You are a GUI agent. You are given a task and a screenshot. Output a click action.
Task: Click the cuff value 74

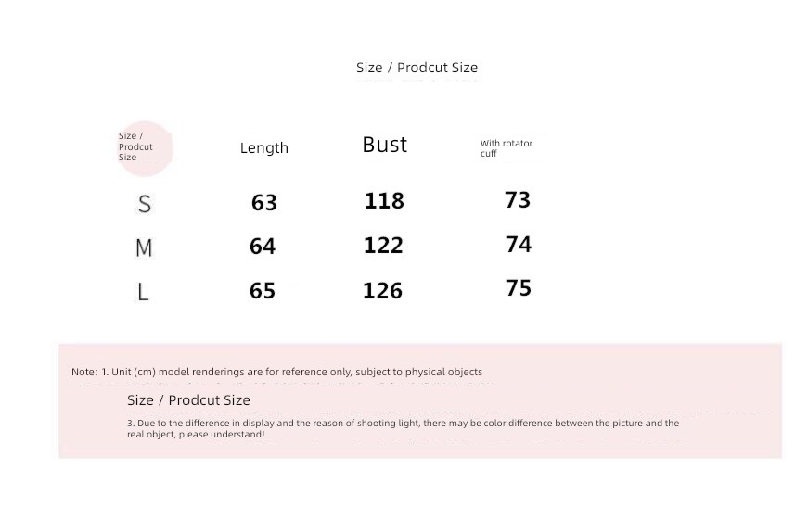519,244
